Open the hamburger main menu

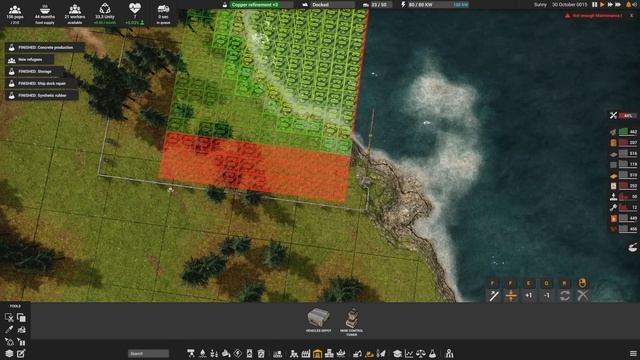633,353
